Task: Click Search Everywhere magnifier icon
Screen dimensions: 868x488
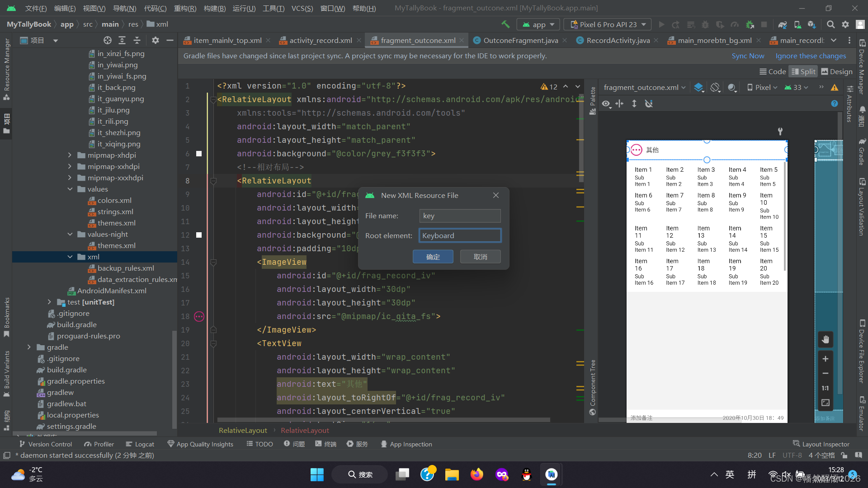Action: coord(830,24)
